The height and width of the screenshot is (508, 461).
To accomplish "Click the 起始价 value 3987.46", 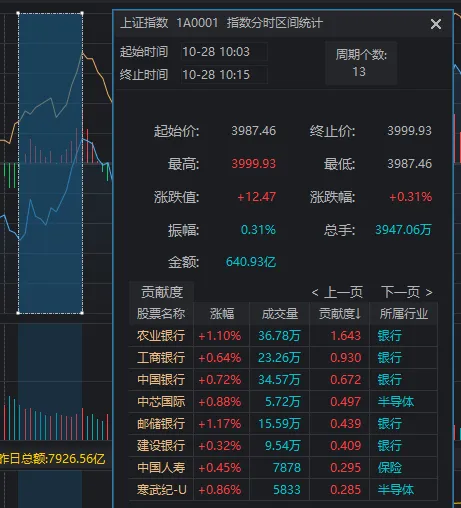I will [254, 131].
